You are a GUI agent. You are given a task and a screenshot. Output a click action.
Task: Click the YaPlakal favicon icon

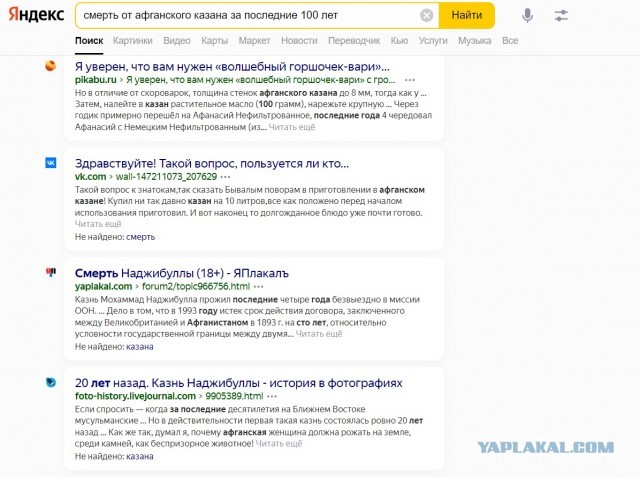[x=51, y=272]
